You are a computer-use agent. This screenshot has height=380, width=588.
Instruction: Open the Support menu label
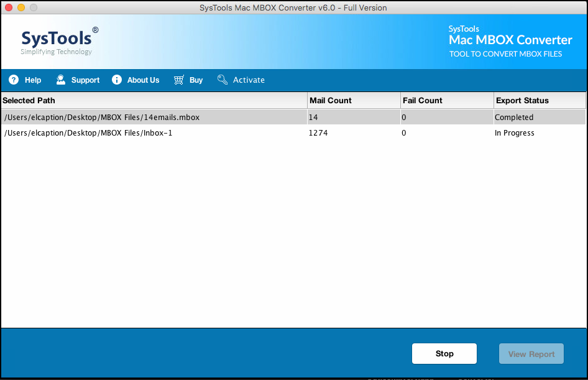[x=86, y=80]
